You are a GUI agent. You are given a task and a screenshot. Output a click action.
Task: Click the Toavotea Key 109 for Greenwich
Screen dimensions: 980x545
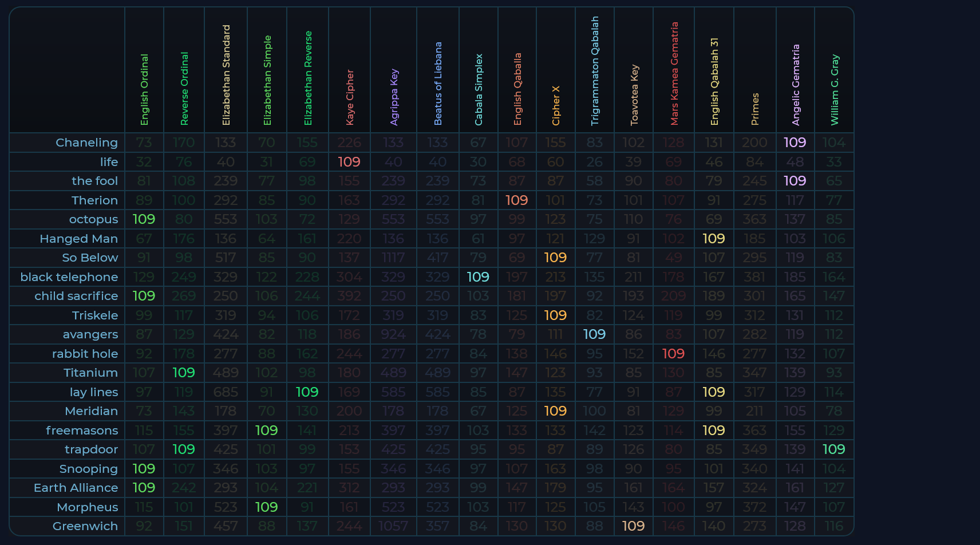[x=633, y=526]
